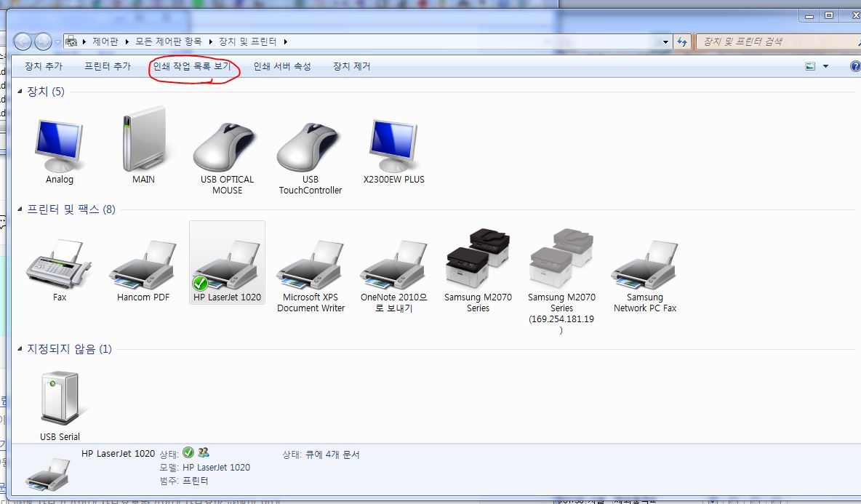Select the Hancom PDF printer

[x=143, y=265]
